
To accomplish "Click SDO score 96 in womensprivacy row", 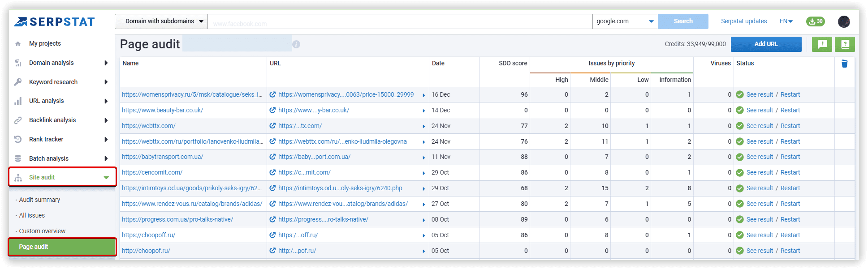I will click(524, 94).
